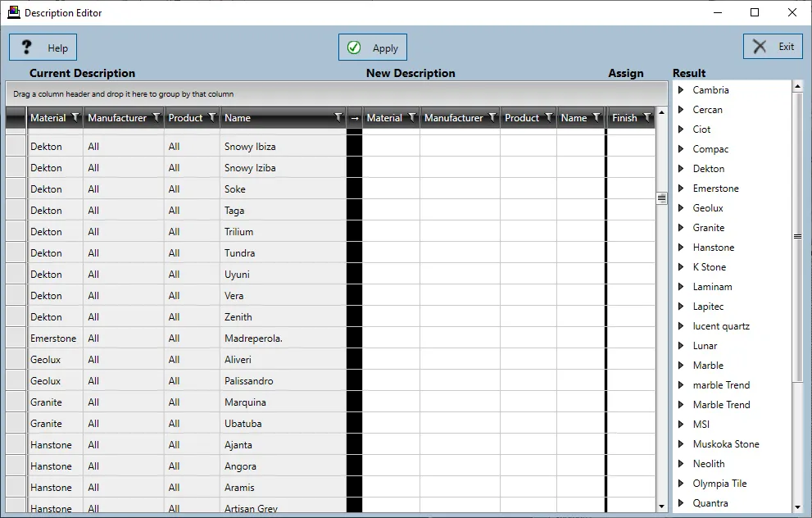This screenshot has height=518, width=812.
Task: Select Marble in the Result tree
Action: [708, 366]
